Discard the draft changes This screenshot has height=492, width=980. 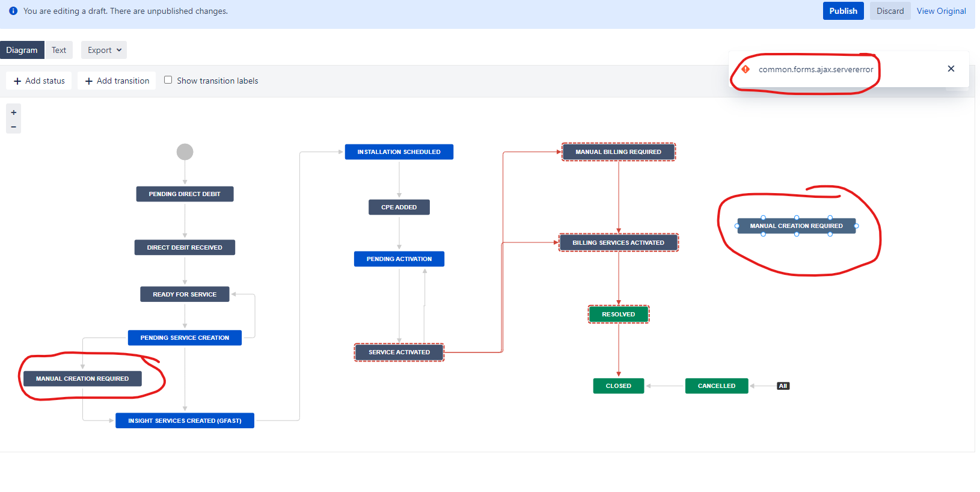click(x=890, y=11)
